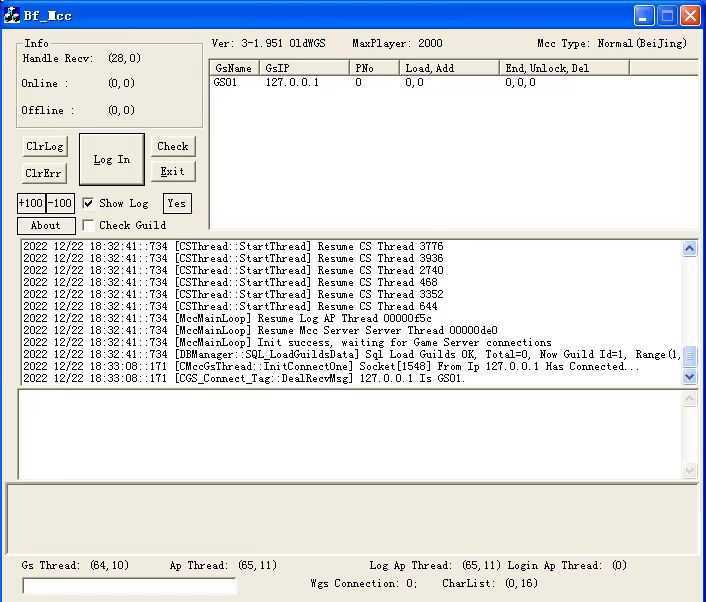The height and width of the screenshot is (602, 706).
Task: Sort by GsName column header
Action: (x=233, y=68)
